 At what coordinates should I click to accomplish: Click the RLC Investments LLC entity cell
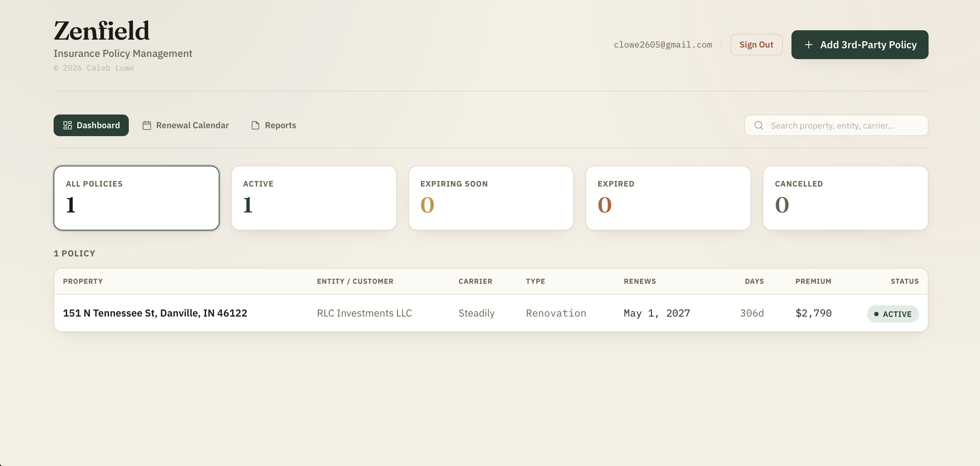click(x=364, y=313)
